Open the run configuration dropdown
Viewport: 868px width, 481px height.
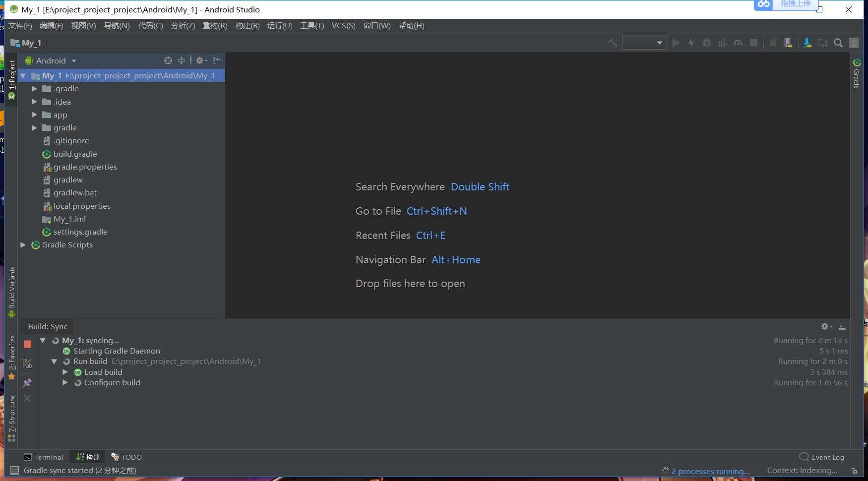tap(644, 43)
